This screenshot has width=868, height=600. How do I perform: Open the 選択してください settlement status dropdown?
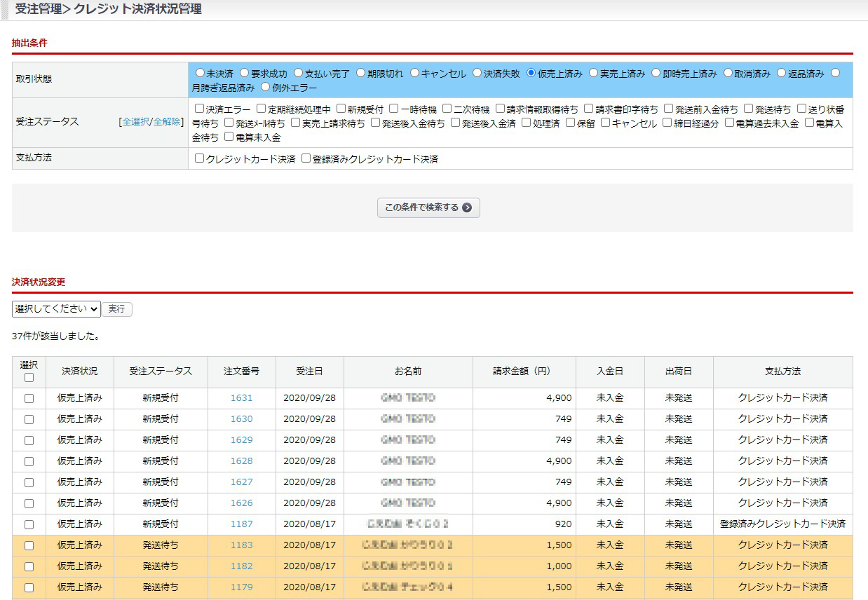(56, 309)
